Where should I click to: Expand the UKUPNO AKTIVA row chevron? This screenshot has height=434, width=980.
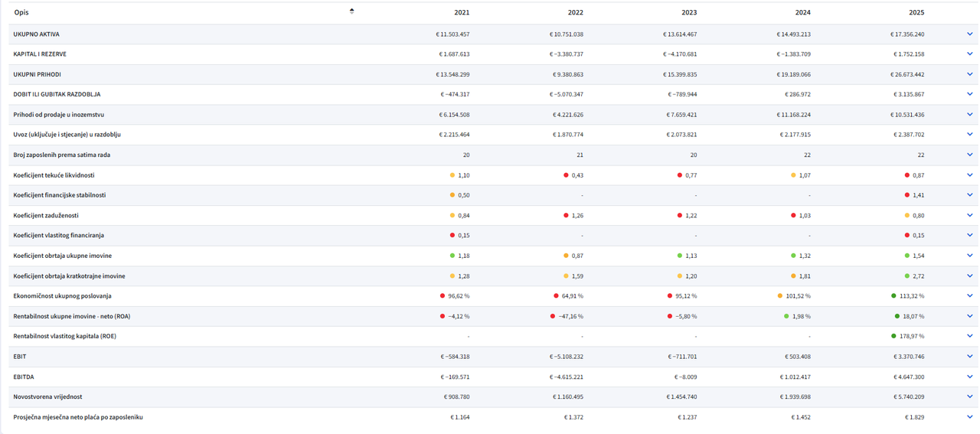coord(969,34)
